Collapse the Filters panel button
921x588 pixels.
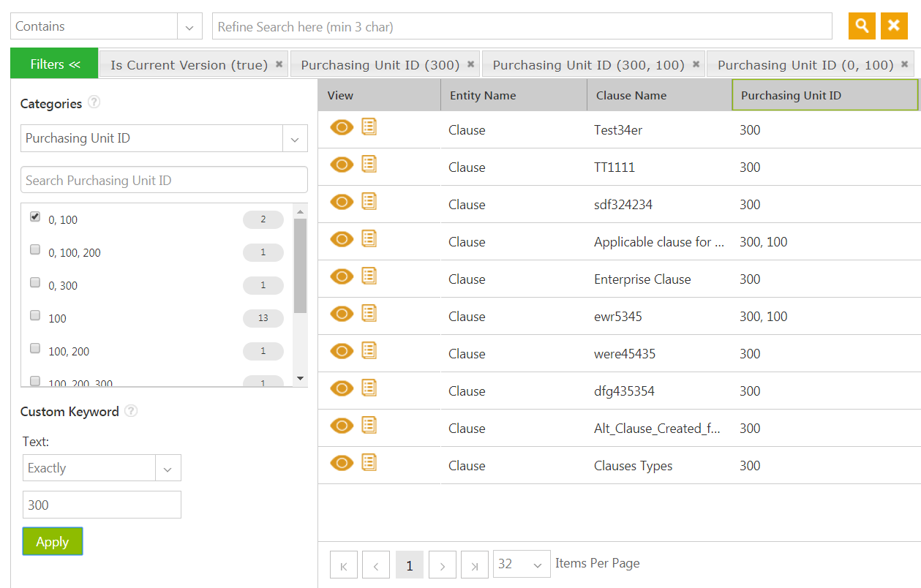click(55, 64)
